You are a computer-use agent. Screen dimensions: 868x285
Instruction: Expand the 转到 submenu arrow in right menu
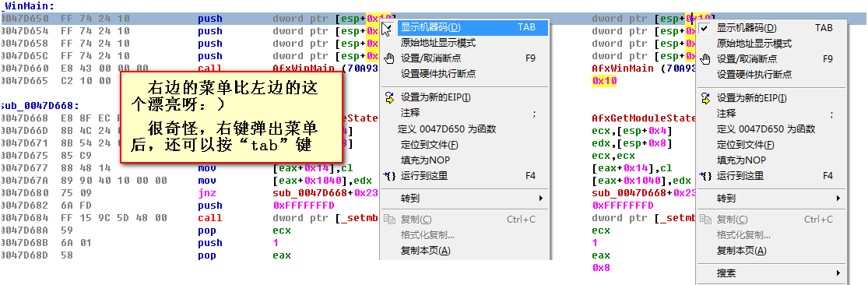tap(838, 198)
